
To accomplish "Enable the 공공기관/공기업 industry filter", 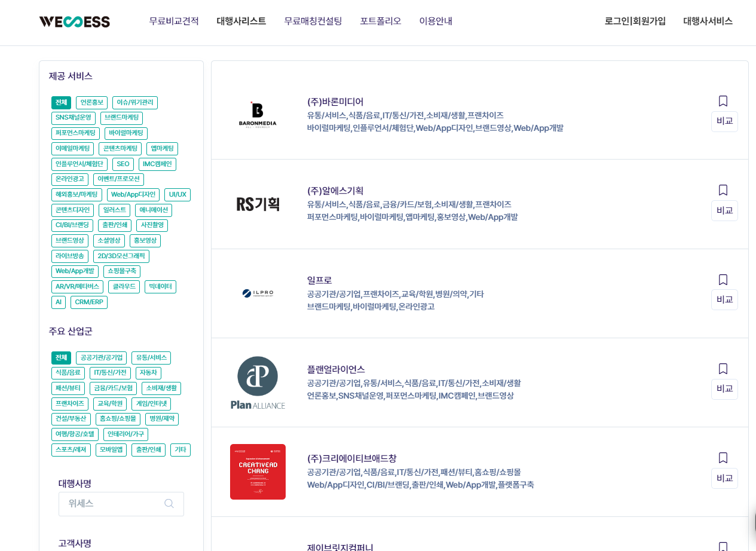I will [101, 358].
